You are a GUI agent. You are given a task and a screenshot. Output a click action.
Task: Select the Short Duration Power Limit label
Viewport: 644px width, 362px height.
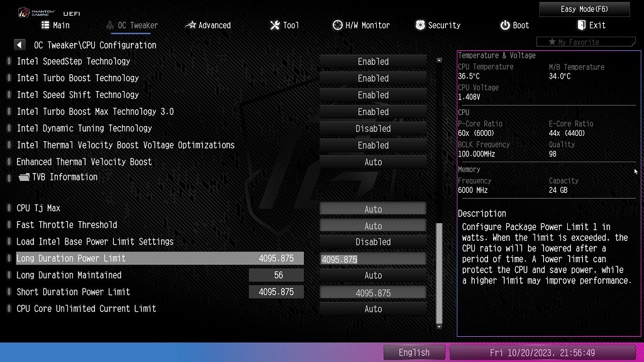pos(73,292)
